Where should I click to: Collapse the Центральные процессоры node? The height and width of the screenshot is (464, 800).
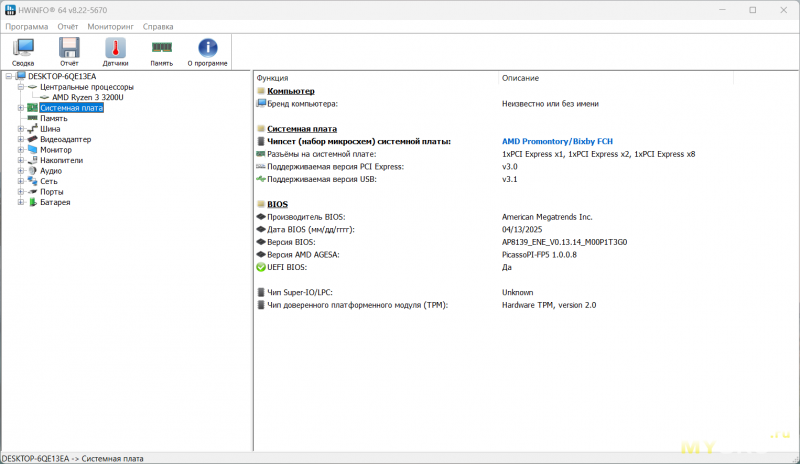20,87
